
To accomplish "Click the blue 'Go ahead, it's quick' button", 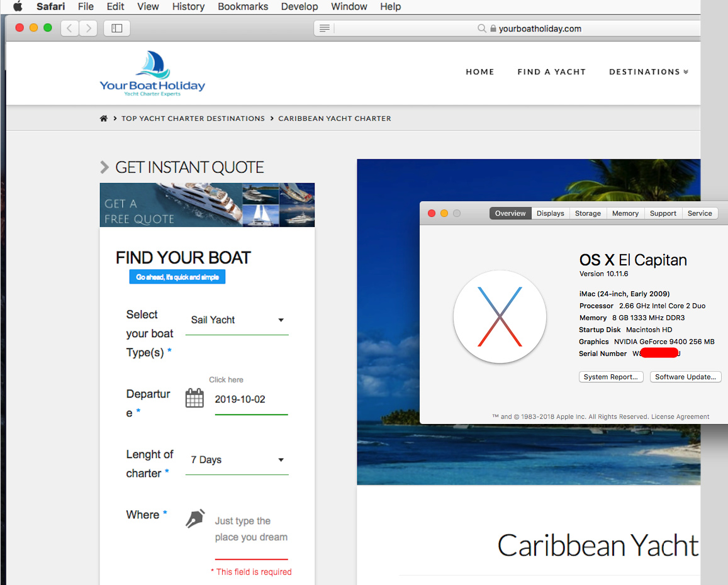I will [177, 277].
